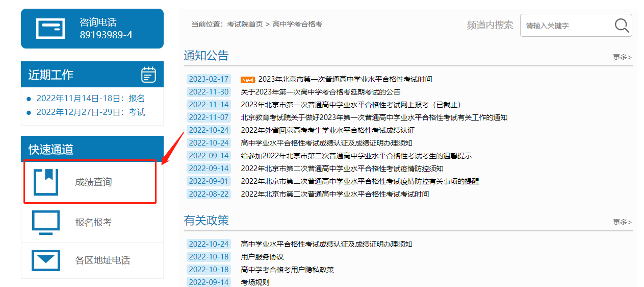Go to 考试院首页 breadcrumb link
The image size is (644, 287).
(x=245, y=24)
